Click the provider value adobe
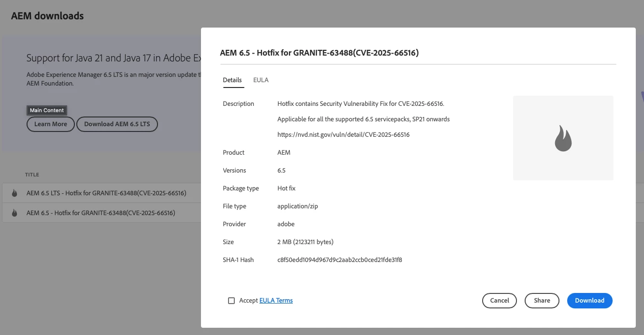This screenshot has height=335, width=644. (286, 224)
